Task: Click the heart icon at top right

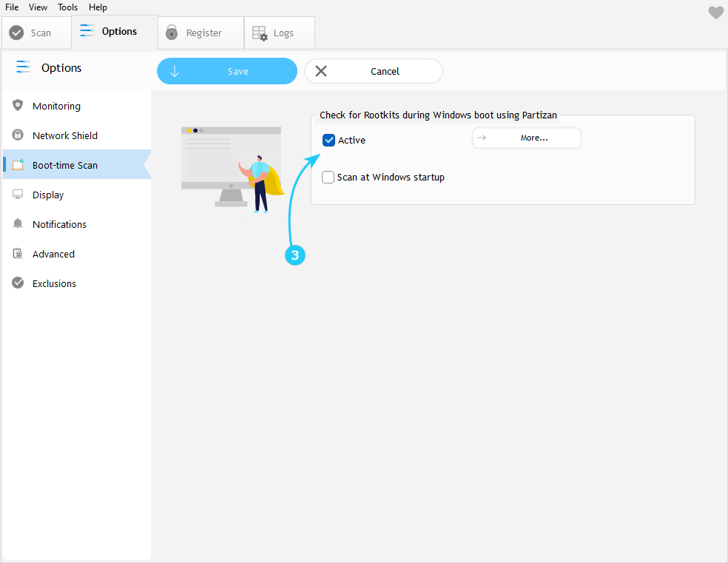Action: pyautogui.click(x=715, y=13)
